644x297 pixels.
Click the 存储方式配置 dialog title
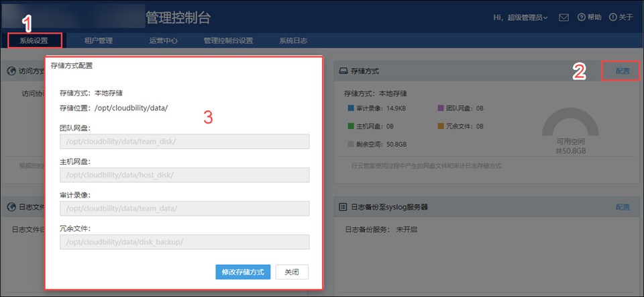pyautogui.click(x=72, y=65)
